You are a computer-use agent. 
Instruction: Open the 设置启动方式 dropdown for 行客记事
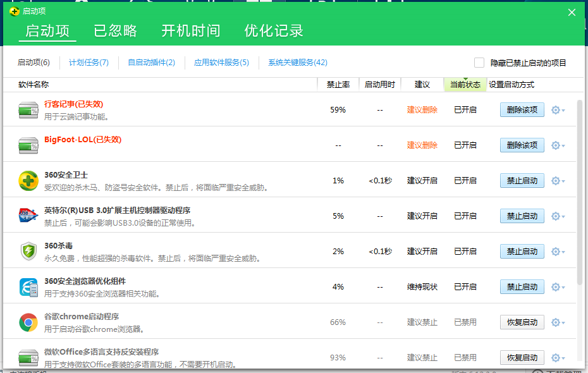tap(554, 109)
